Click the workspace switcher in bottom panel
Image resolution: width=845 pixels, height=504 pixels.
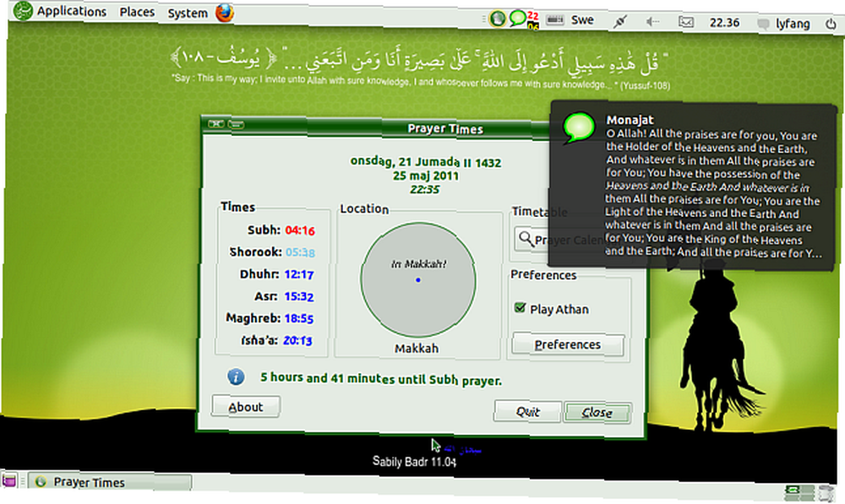(799, 492)
